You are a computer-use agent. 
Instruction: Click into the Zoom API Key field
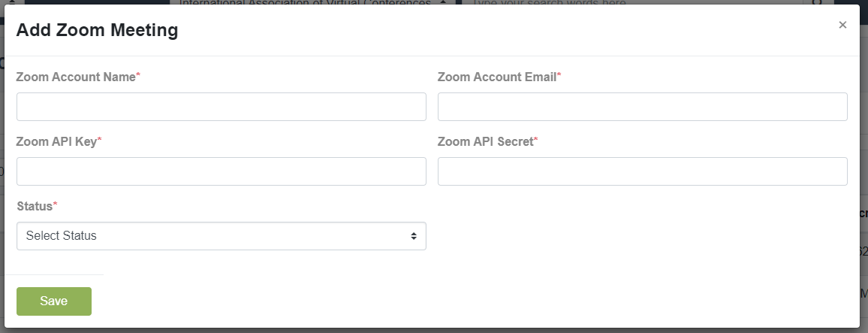[222, 171]
